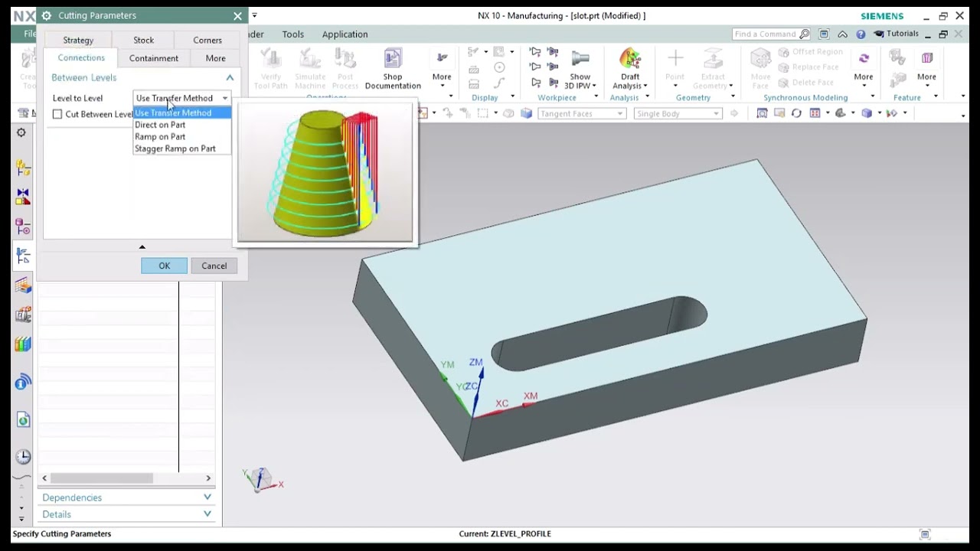Open Level to Level dropdown
Viewport: 980px width, 551px height.
[x=181, y=98]
